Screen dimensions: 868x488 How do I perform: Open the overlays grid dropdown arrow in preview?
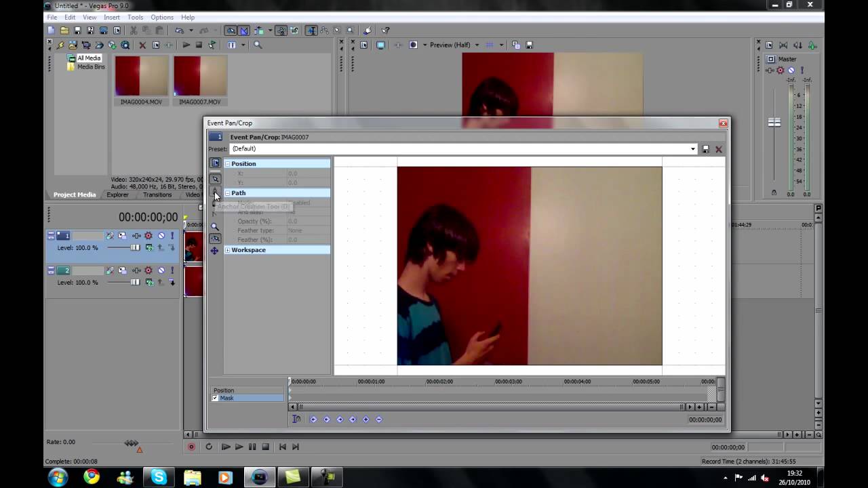tap(501, 45)
